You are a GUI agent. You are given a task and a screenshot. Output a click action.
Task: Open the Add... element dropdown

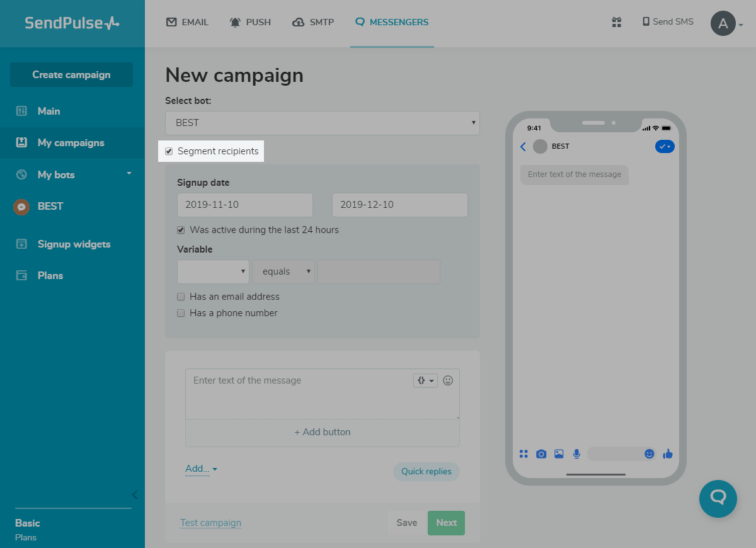tap(201, 469)
